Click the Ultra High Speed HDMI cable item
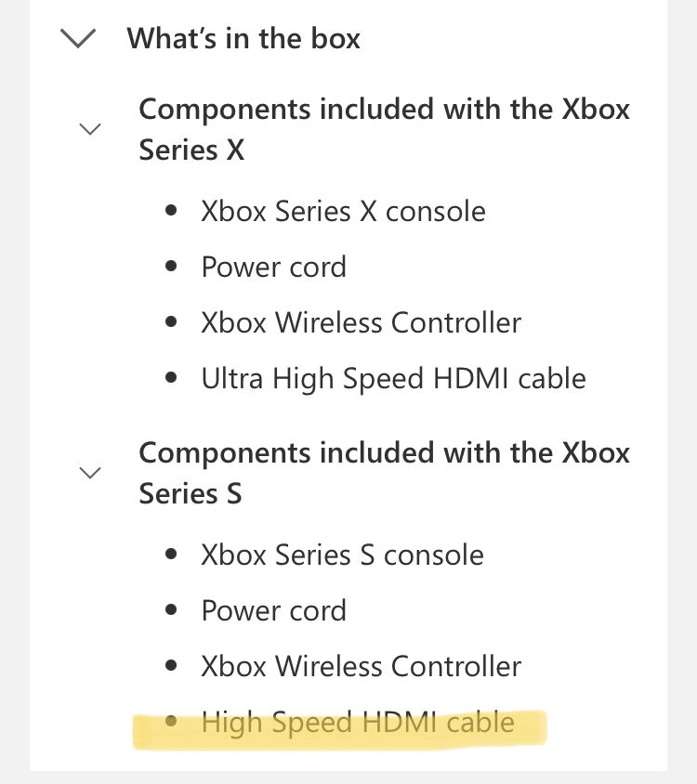 [x=393, y=378]
